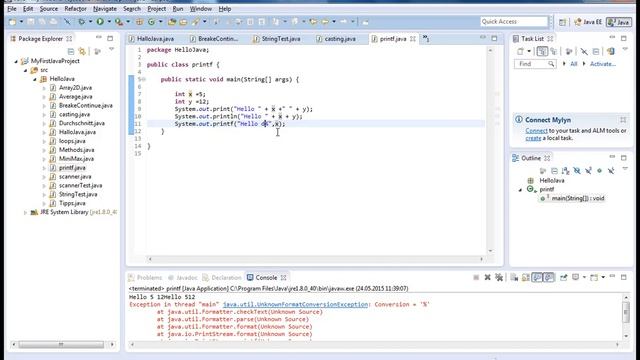The image size is (640, 360).
Task: Close the Connect Mylyn notice
Action: point(623,120)
